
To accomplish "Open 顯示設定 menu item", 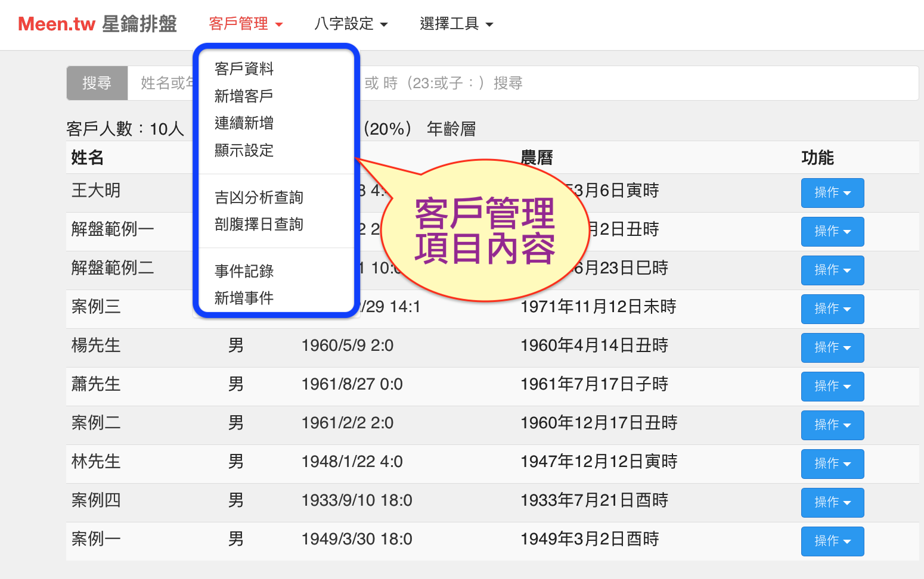I will (244, 150).
